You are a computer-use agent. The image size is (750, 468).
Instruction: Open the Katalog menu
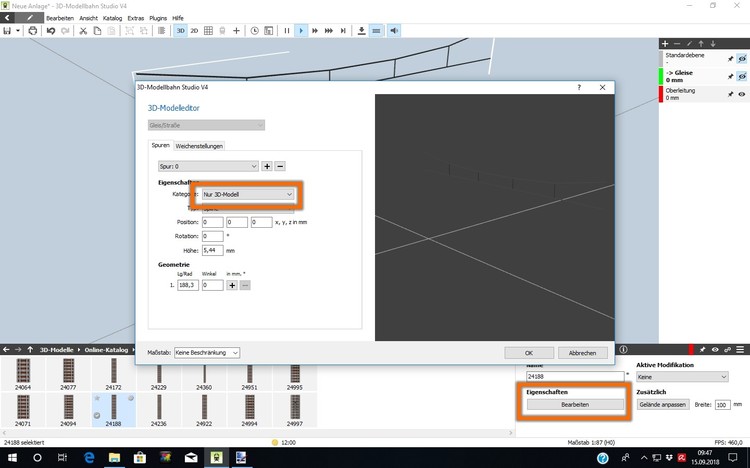tap(112, 18)
